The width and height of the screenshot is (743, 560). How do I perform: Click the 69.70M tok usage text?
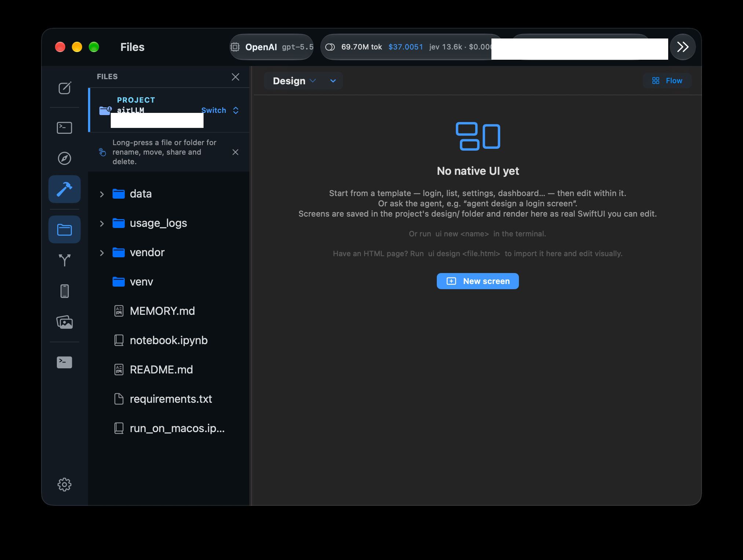pos(362,47)
